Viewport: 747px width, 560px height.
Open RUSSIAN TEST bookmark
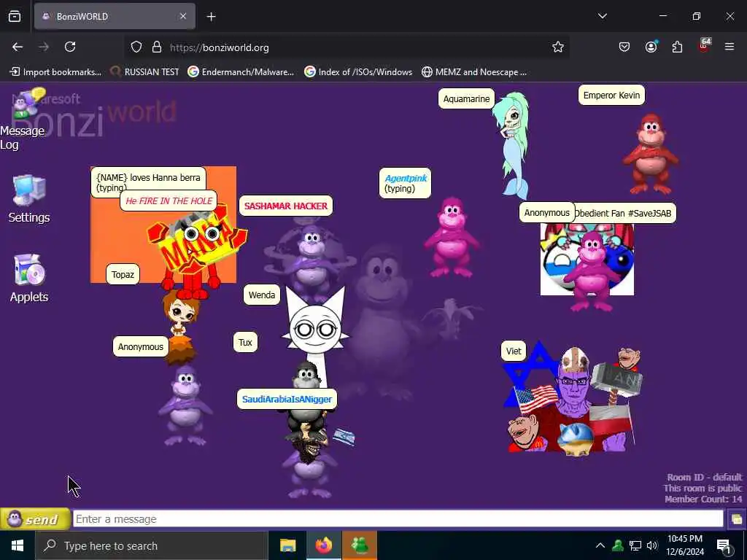(145, 72)
